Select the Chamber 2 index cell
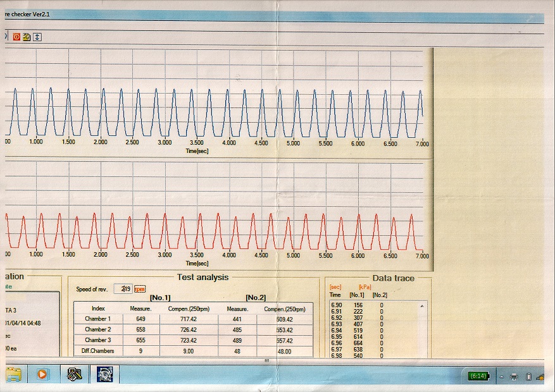Viewport: 555px width, 392px height. (x=97, y=329)
